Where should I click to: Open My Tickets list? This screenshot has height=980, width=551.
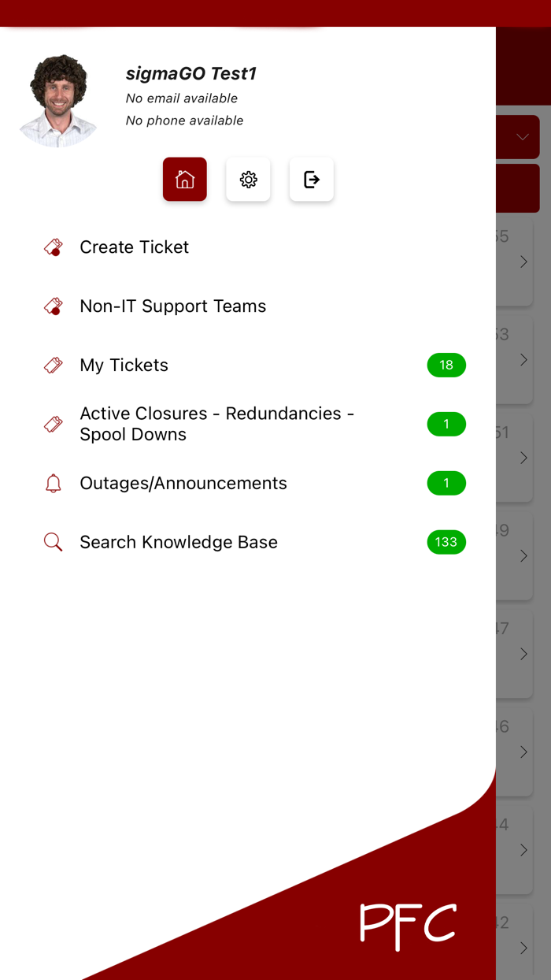point(124,366)
